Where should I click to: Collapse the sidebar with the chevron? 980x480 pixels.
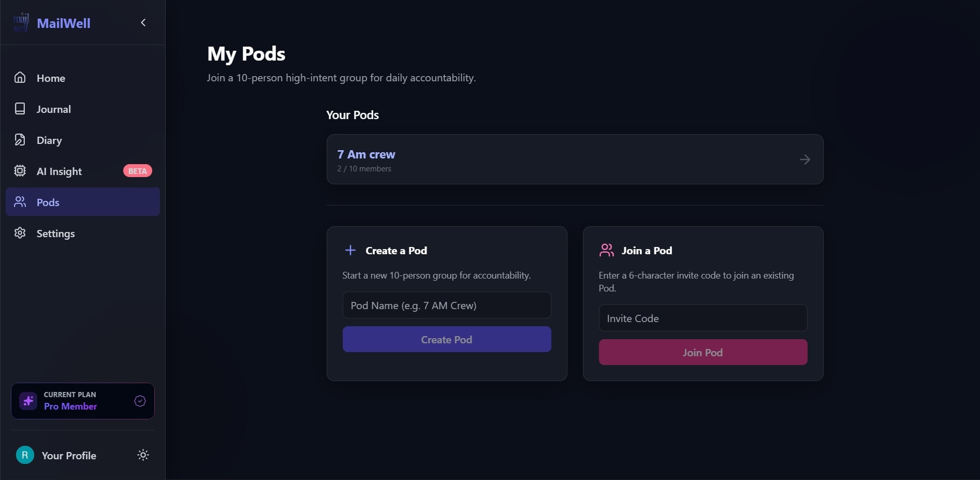pos(143,23)
